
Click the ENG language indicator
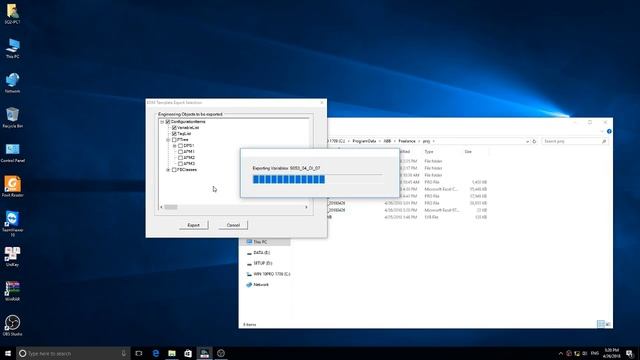click(595, 353)
